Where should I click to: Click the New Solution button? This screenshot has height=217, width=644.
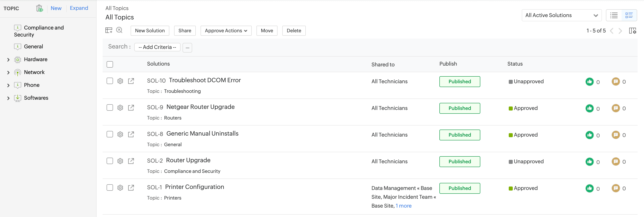150,30
